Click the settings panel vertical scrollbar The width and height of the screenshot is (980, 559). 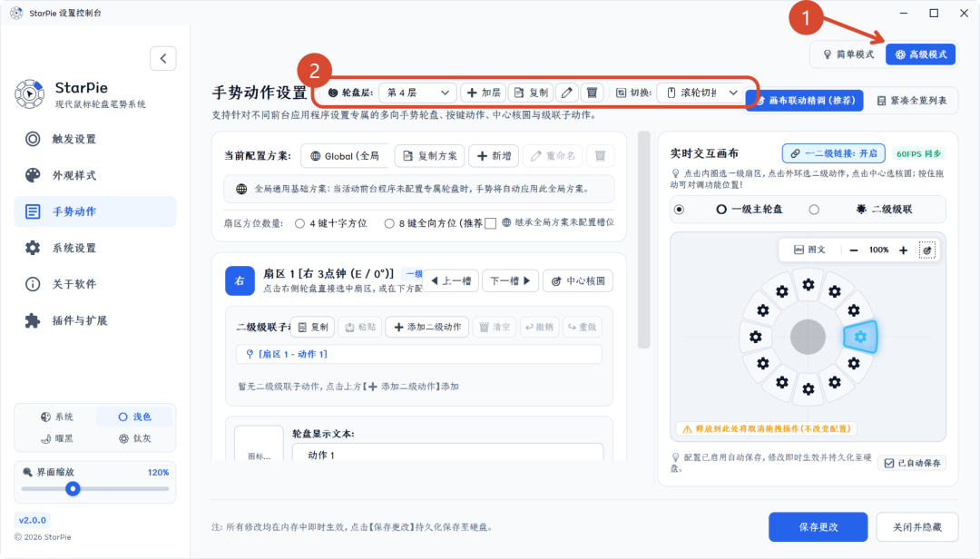(643, 240)
